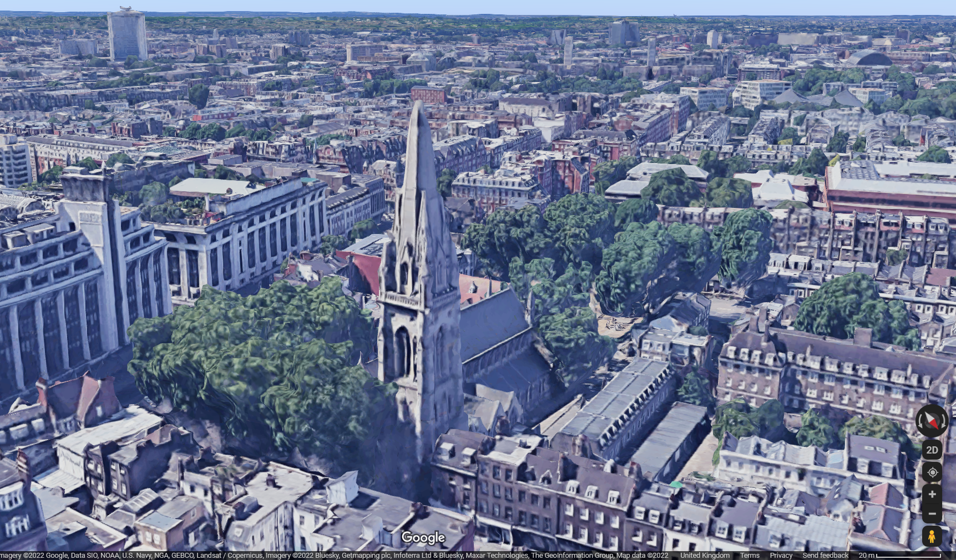The height and width of the screenshot is (560, 956).
Task: Click the imagery copyright attribution text
Action: point(334,556)
